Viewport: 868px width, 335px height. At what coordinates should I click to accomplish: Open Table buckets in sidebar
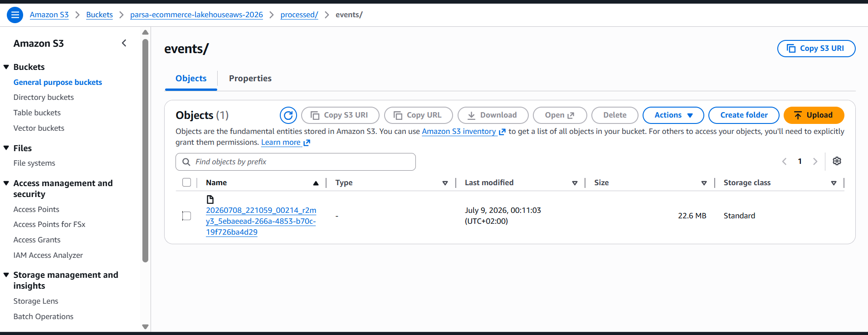point(37,113)
